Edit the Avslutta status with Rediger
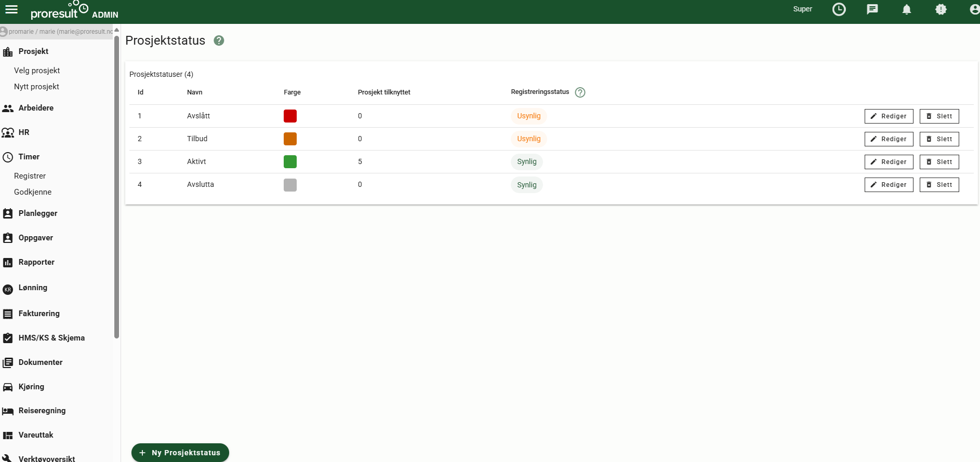Viewport: 980px width, 462px height. coord(889,185)
